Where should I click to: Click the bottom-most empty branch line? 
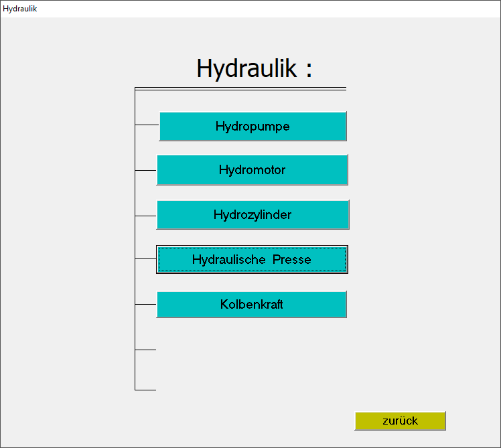point(145,390)
